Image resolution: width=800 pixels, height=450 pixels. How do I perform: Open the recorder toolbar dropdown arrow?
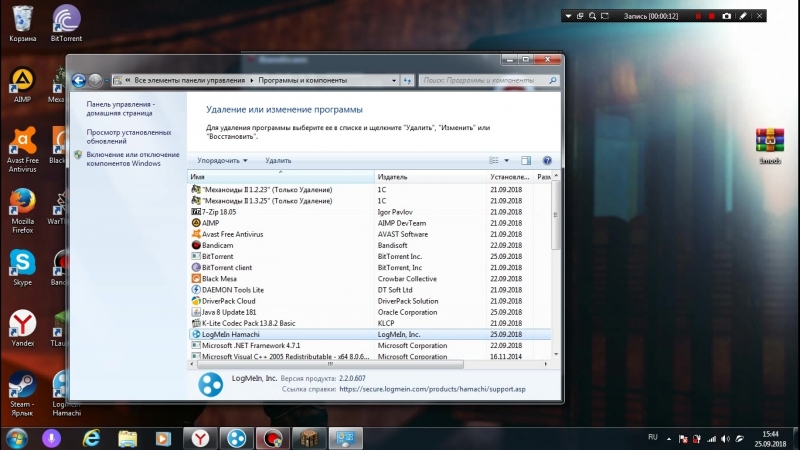(x=568, y=16)
